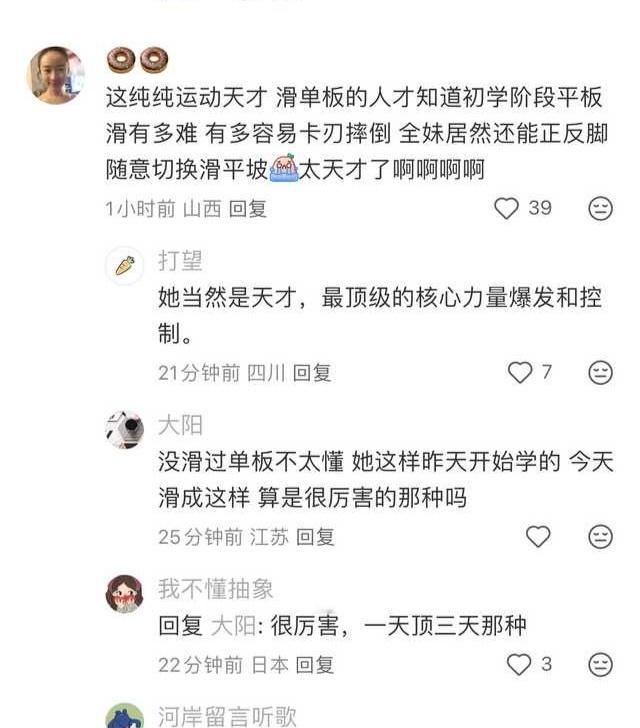Open username 我不懂抽象's profile
The width and height of the screenshot is (640, 728).
pos(216,589)
